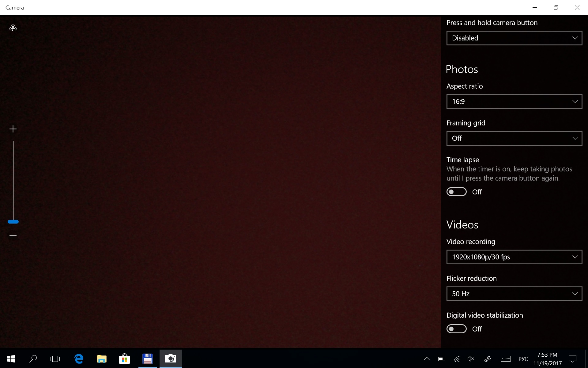The height and width of the screenshot is (368, 588).
Task: Switch input language РУС indicator
Action: [523, 359]
